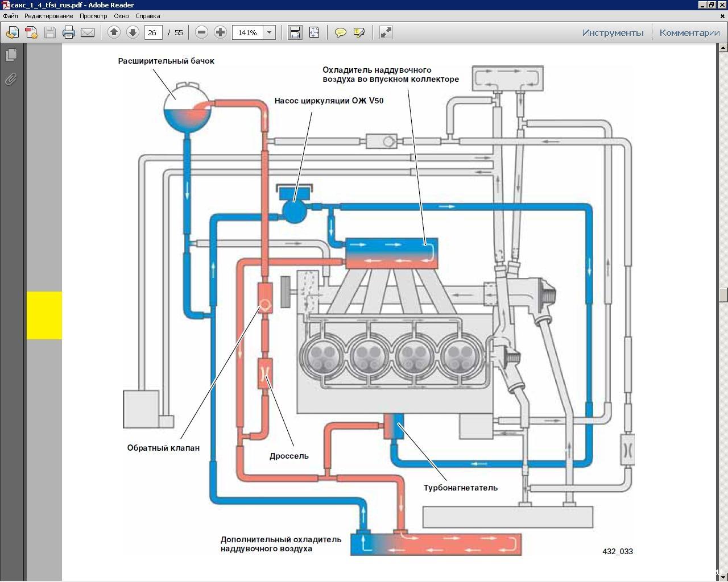Zoom in using the plus button
728x582 pixels.
(x=220, y=32)
